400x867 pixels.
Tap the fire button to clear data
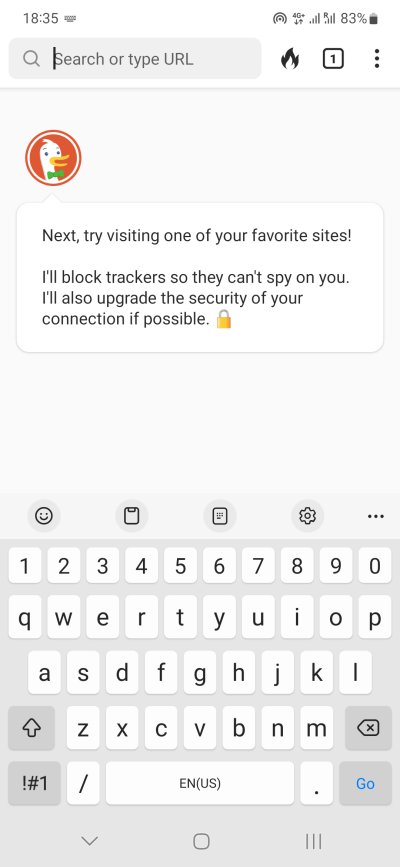click(290, 58)
